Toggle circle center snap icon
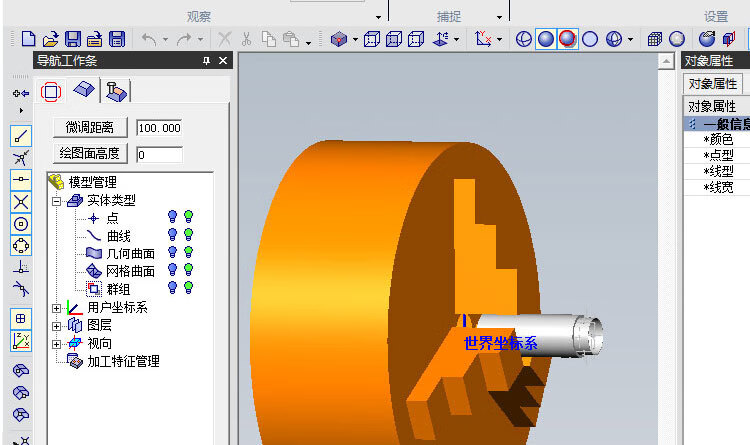Viewport: 750px width, 445px height. 21,224
